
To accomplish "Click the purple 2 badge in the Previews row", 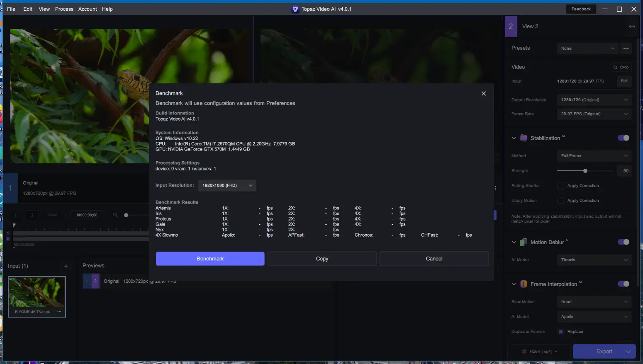I will click(95, 281).
